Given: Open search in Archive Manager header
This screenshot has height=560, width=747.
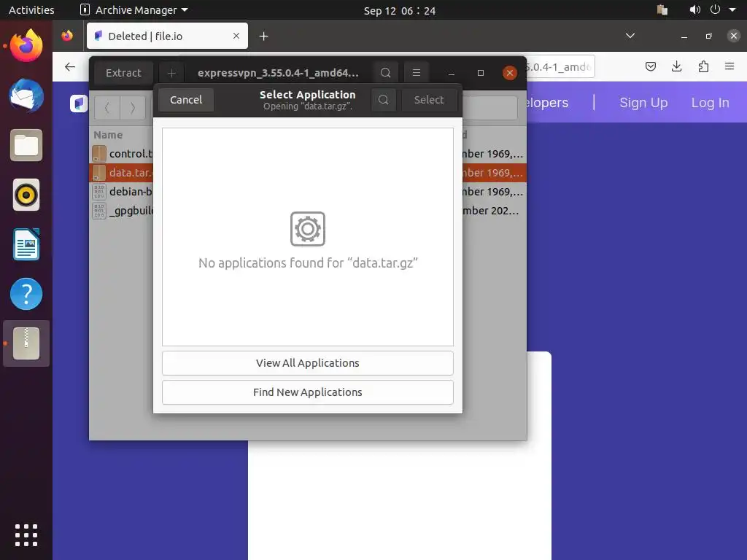Looking at the screenshot, I should click(385, 73).
